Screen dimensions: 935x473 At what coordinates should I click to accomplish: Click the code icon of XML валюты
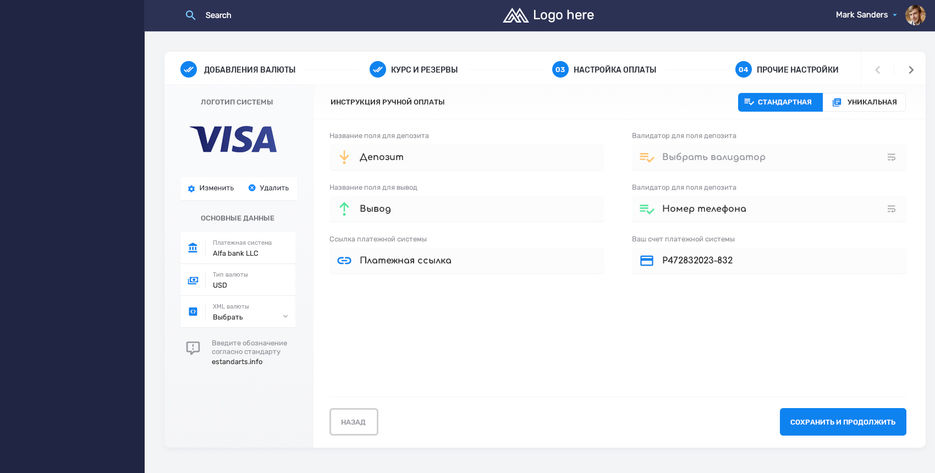(193, 311)
